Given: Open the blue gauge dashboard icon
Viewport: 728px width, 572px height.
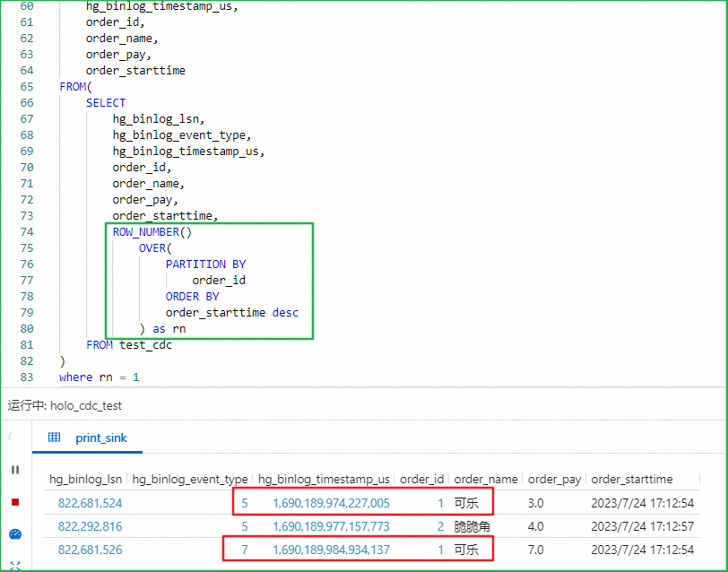Looking at the screenshot, I should click(x=15, y=534).
